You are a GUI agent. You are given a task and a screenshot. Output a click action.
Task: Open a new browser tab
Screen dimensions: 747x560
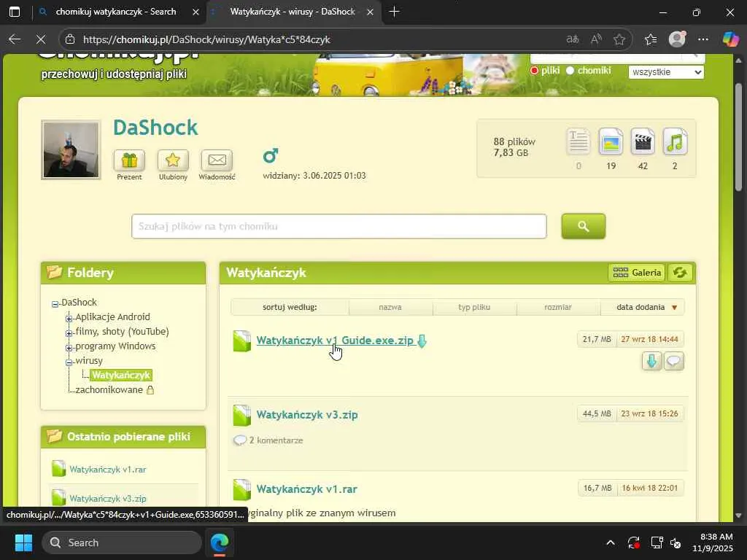(x=394, y=12)
